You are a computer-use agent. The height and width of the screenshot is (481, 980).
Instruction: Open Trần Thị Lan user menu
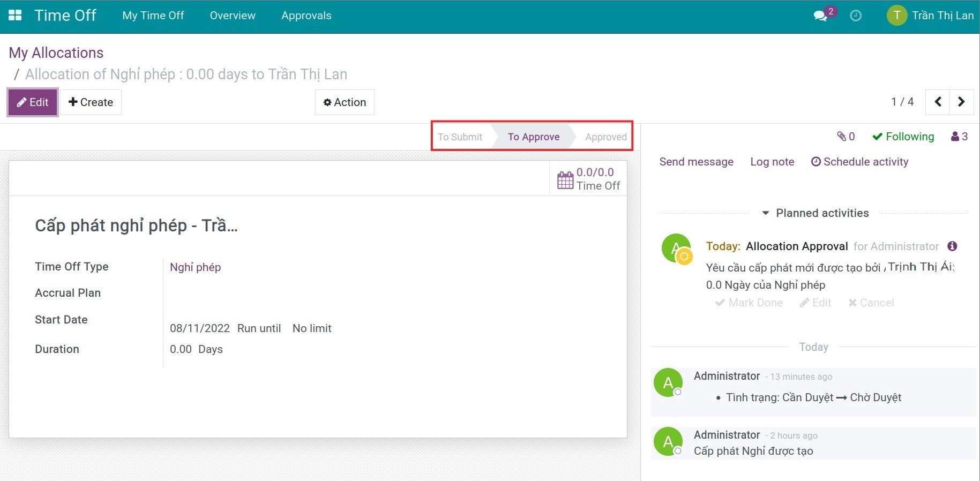(x=930, y=16)
